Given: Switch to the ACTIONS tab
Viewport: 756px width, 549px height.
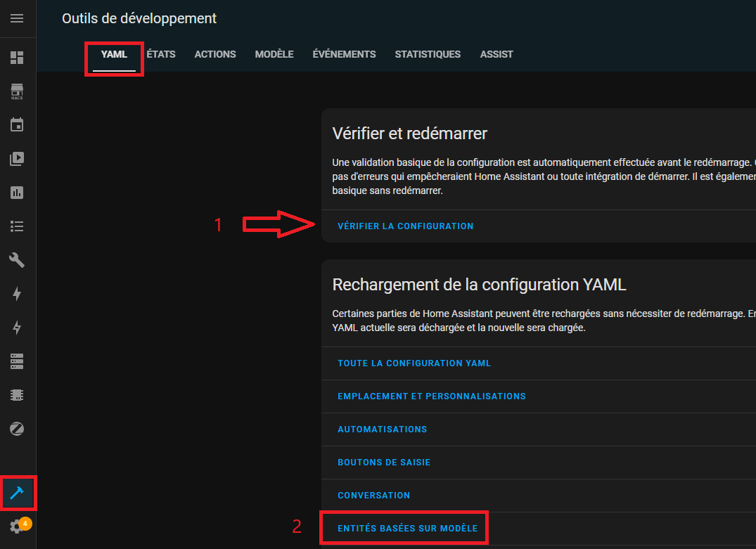Looking at the screenshot, I should pyautogui.click(x=215, y=54).
